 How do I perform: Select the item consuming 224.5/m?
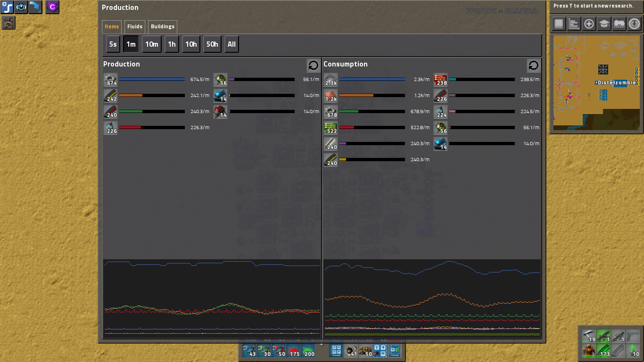click(441, 112)
